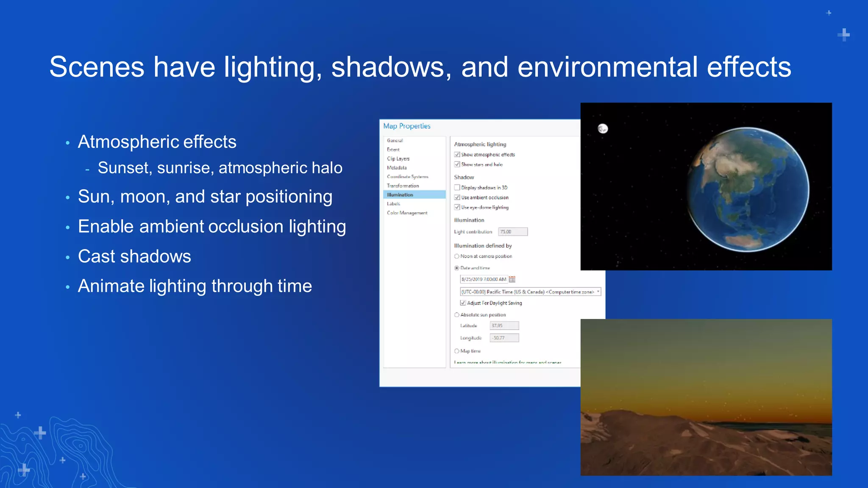This screenshot has width=868, height=488.
Task: Enable Display shadows in 3D checkbox
Action: pyautogui.click(x=457, y=187)
